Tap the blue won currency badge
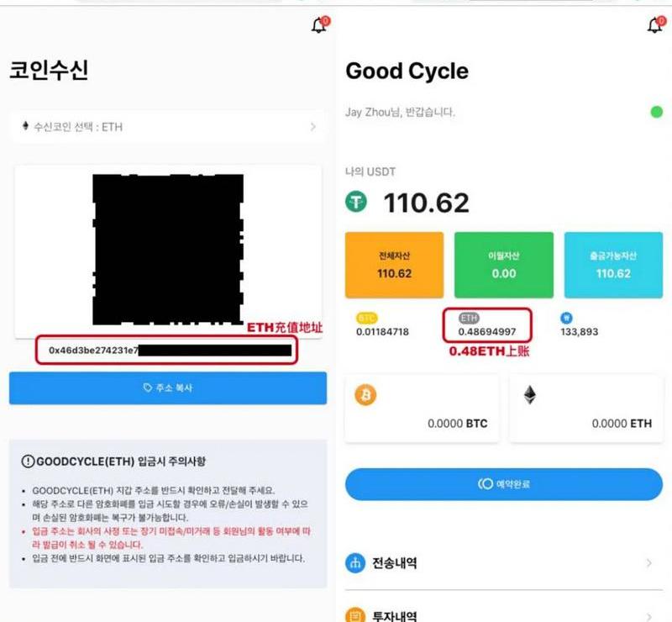672x622 pixels. click(566, 318)
